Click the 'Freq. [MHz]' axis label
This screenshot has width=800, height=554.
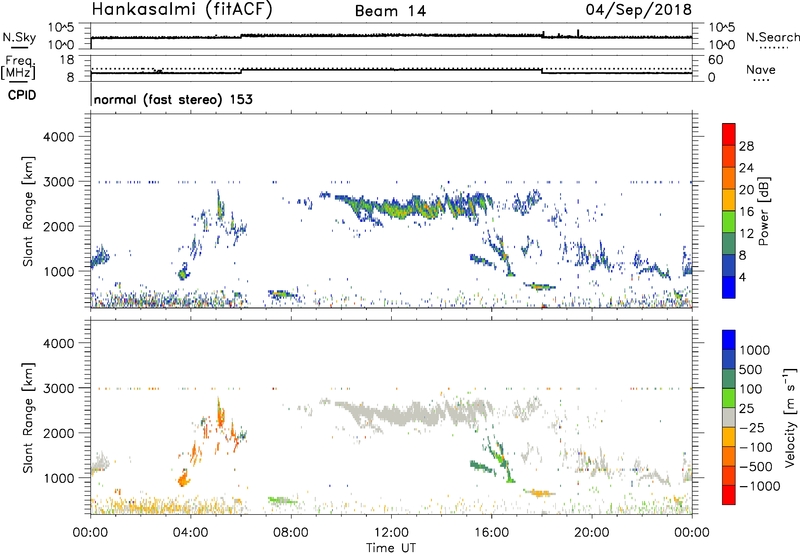[18, 67]
